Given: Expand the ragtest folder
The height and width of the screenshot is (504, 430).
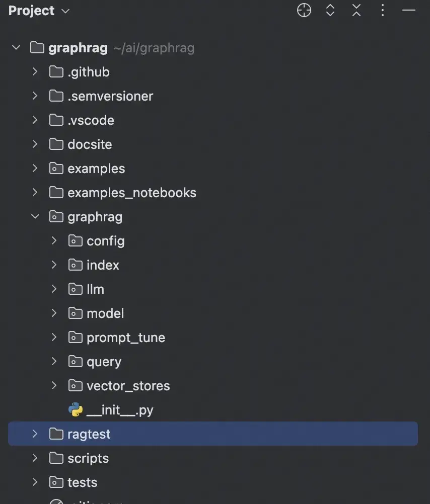Looking at the screenshot, I should 35,434.
